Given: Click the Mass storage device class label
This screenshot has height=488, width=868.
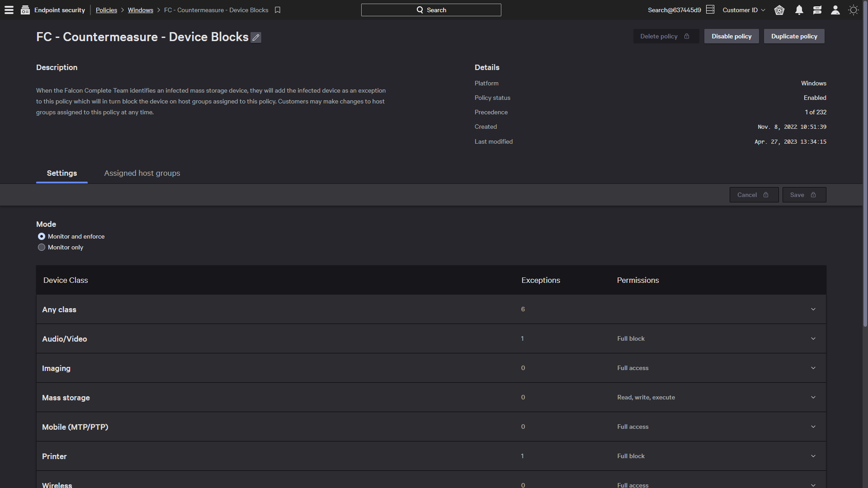Looking at the screenshot, I should click(66, 398).
